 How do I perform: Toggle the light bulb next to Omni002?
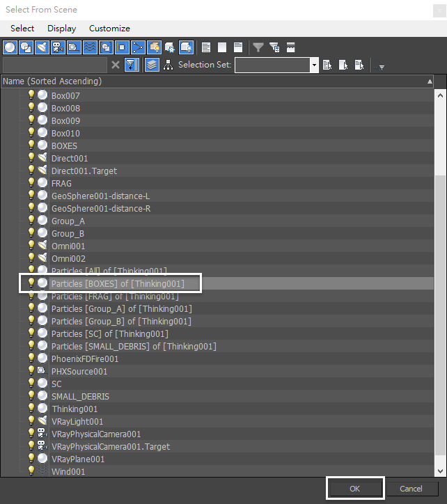(x=31, y=258)
